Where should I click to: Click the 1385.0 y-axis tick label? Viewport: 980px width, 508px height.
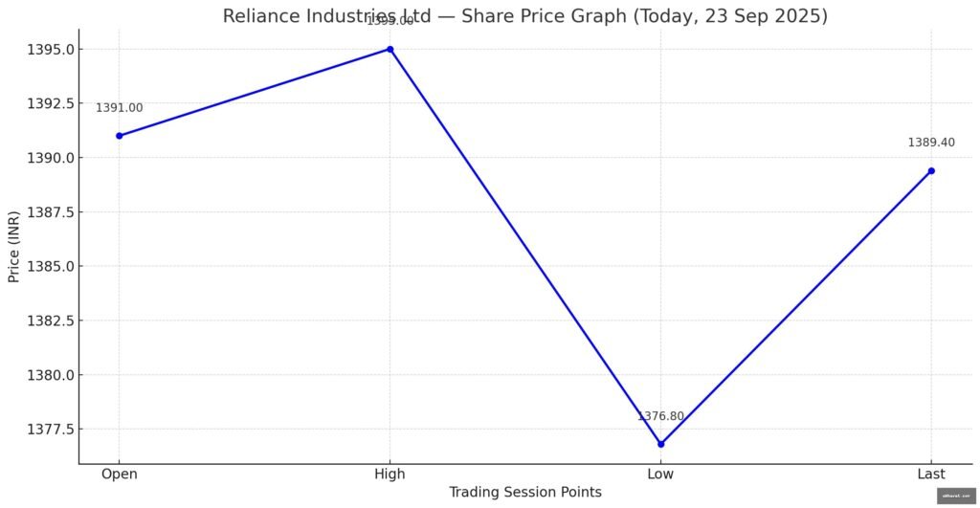52,266
